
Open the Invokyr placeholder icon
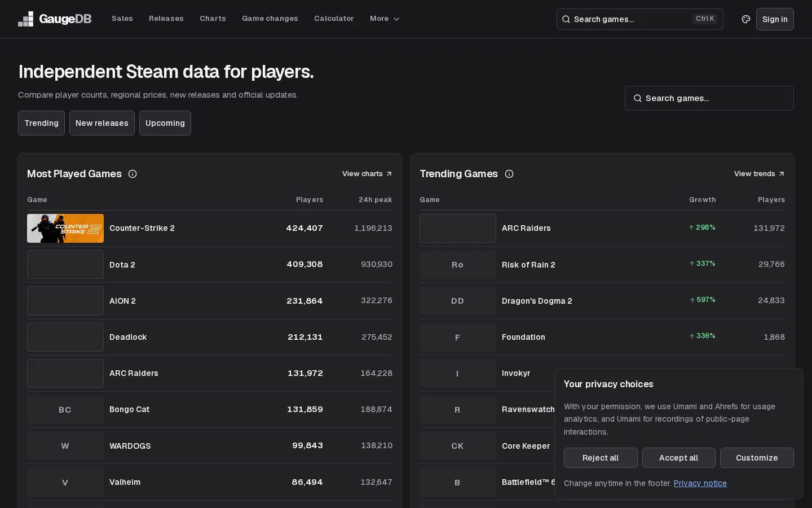(458, 373)
